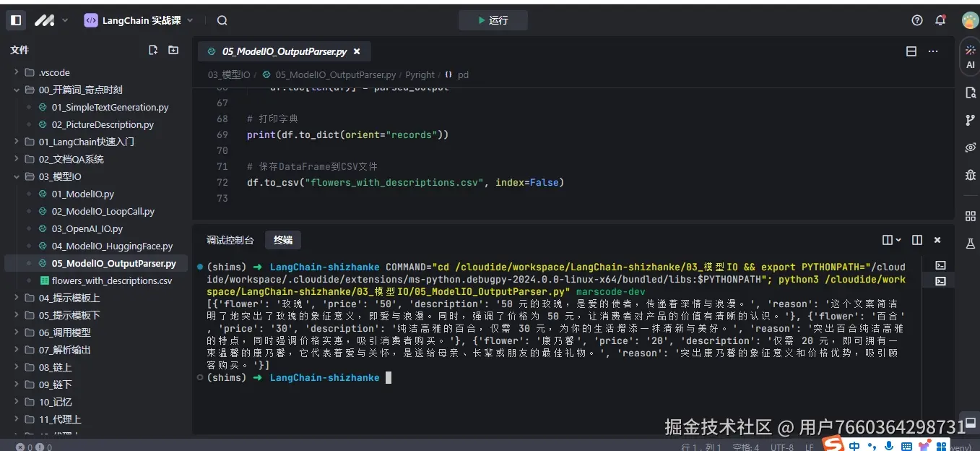Toggle microphone voice input in the tray
The height and width of the screenshot is (451, 980).
point(890,445)
